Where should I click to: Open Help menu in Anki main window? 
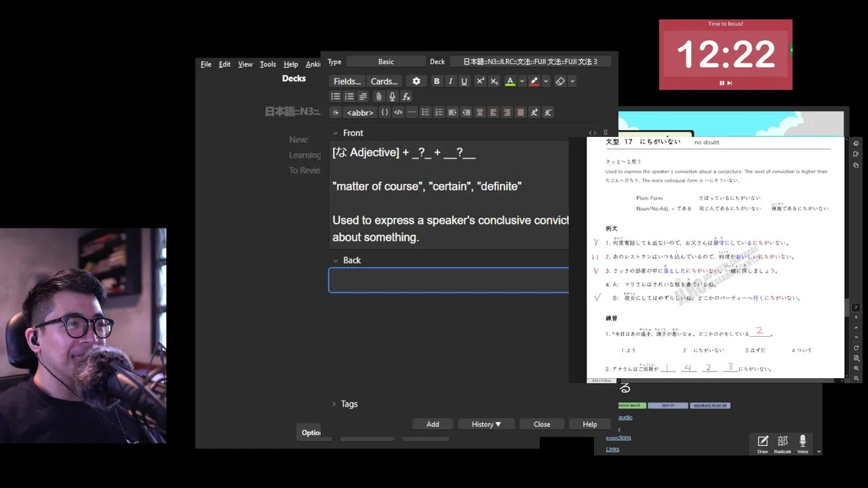[x=291, y=64]
